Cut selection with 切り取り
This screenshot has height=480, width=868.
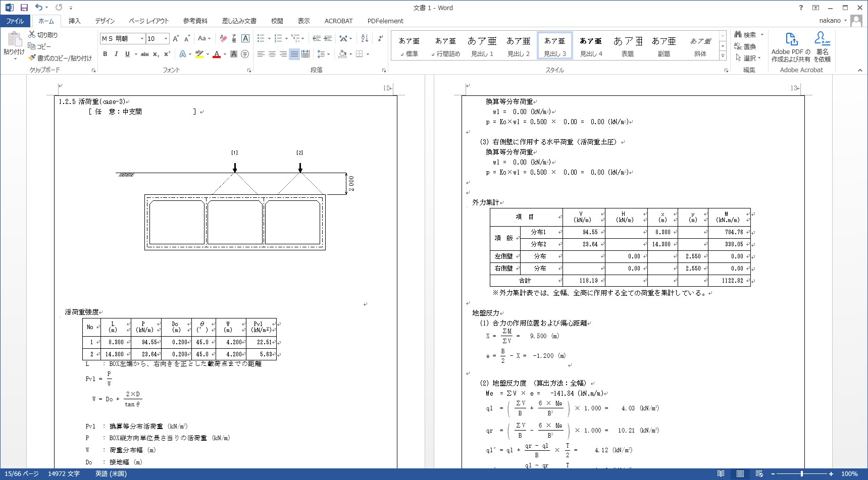coord(43,35)
